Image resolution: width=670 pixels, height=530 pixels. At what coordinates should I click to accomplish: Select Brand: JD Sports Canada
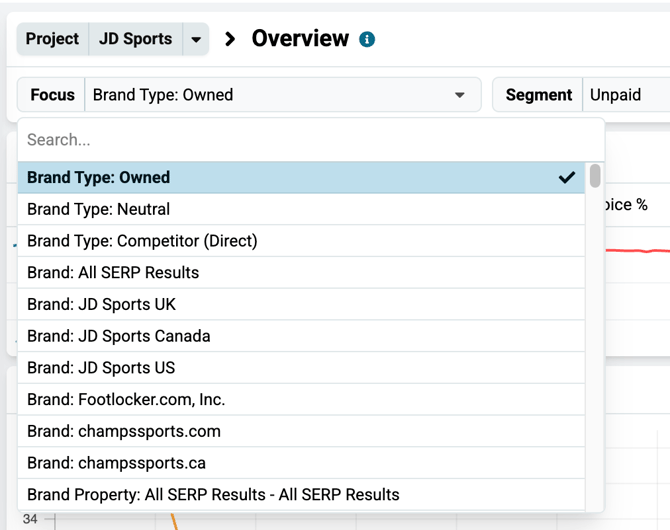pos(301,336)
